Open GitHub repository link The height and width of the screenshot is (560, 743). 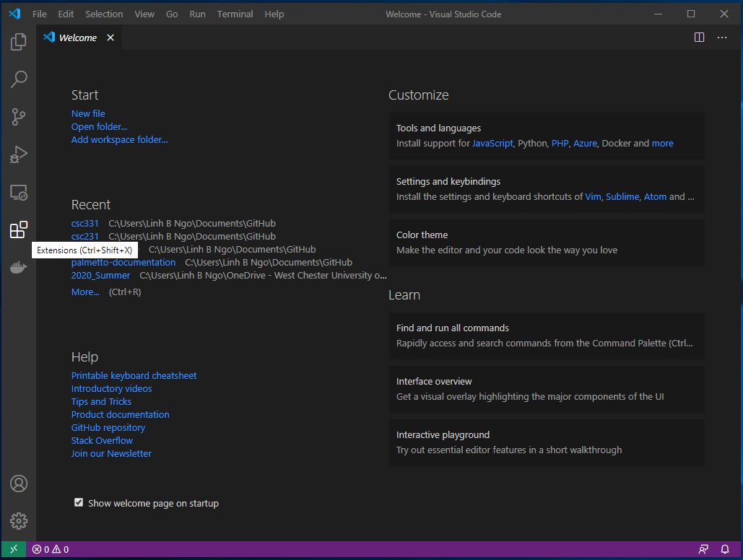coord(108,427)
